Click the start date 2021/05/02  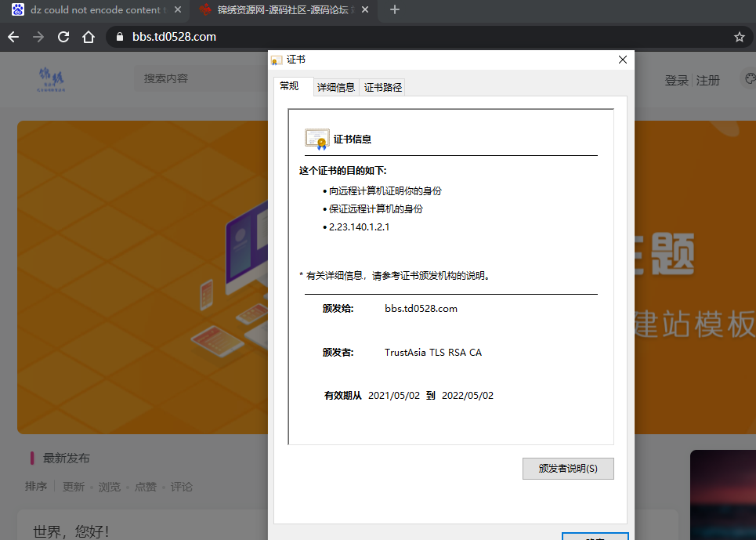click(394, 396)
